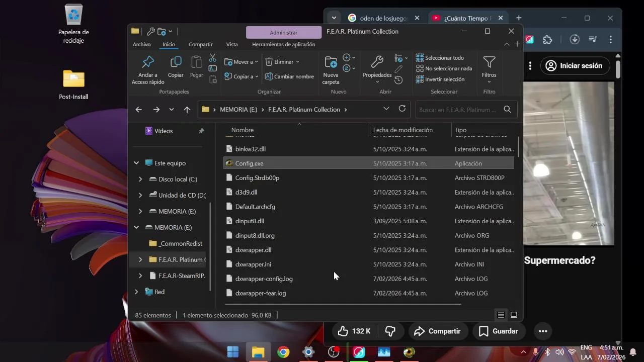Click the scissors Cut icon
The image size is (644, 362).
click(x=212, y=58)
